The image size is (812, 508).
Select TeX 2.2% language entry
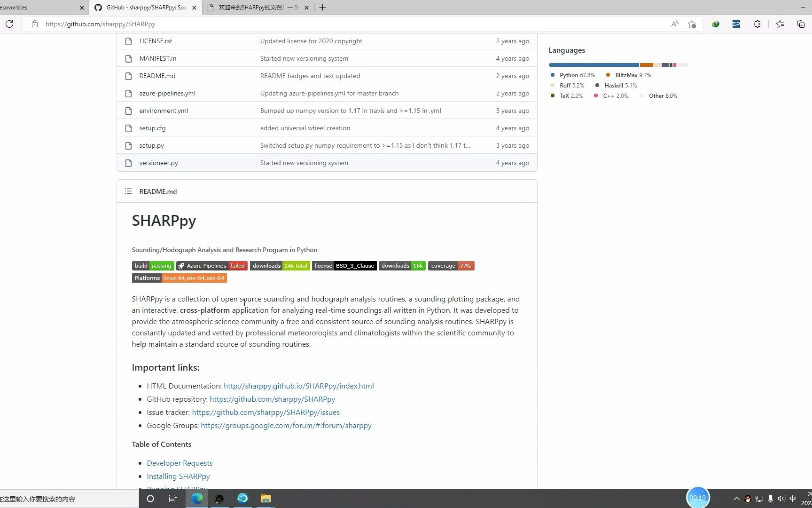click(566, 95)
